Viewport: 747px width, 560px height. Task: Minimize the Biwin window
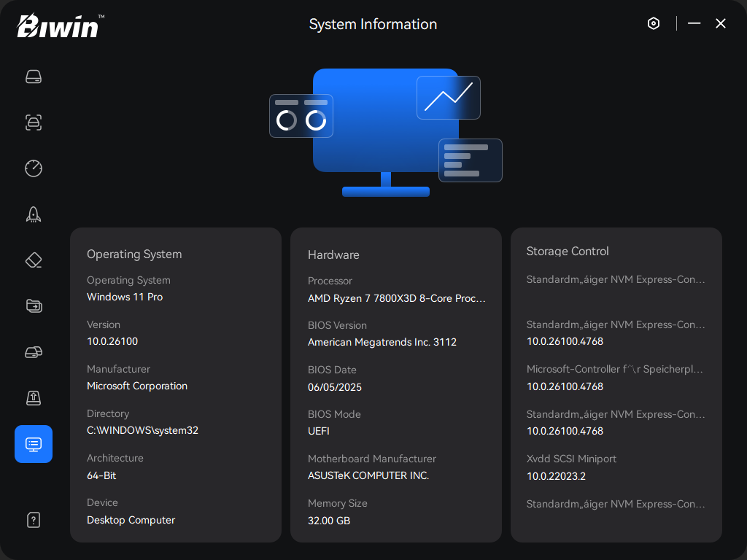coord(694,23)
